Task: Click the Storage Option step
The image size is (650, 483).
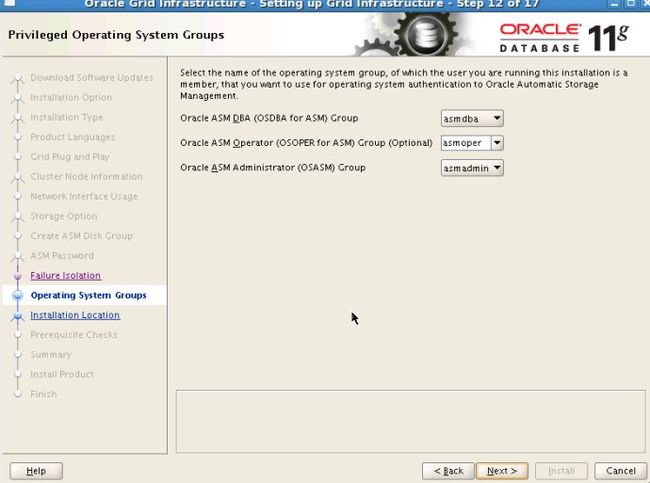Action: pyautogui.click(x=64, y=216)
